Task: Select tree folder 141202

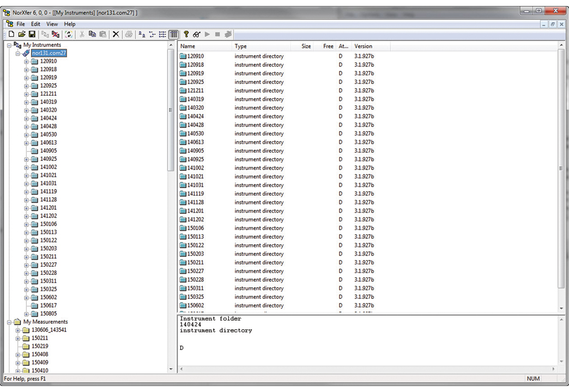Action: pos(49,216)
